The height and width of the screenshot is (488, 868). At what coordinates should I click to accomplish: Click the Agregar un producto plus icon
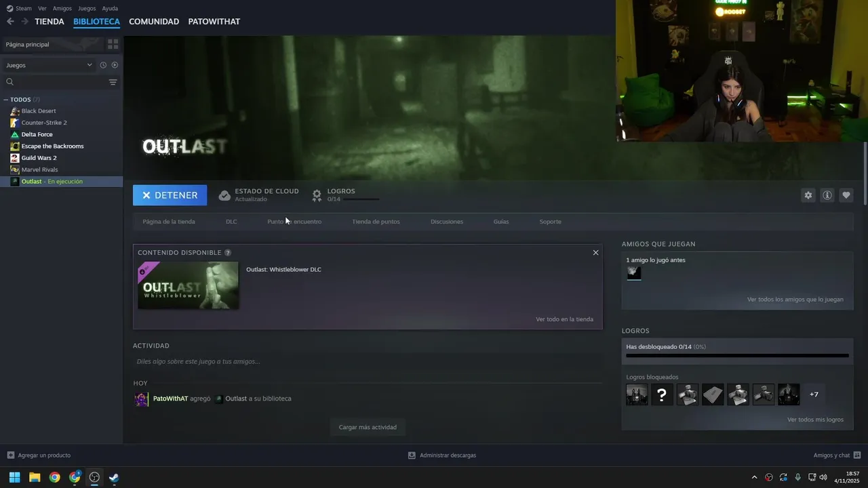tap(10, 455)
